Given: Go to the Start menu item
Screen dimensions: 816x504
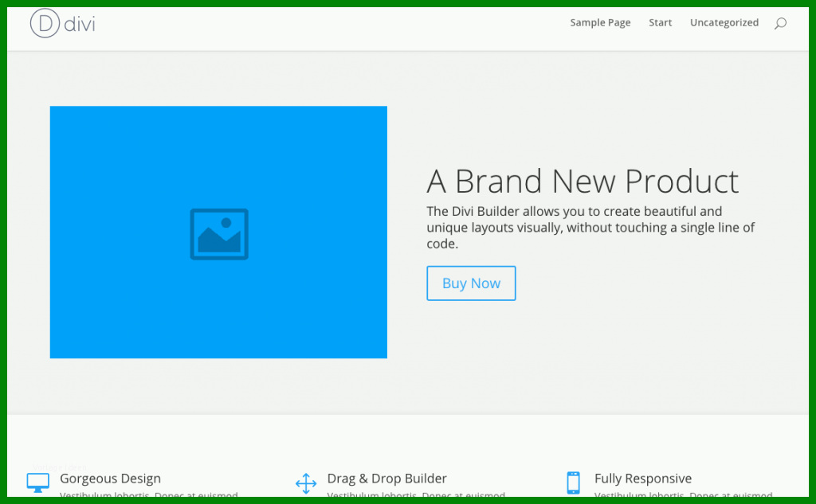Looking at the screenshot, I should (661, 23).
